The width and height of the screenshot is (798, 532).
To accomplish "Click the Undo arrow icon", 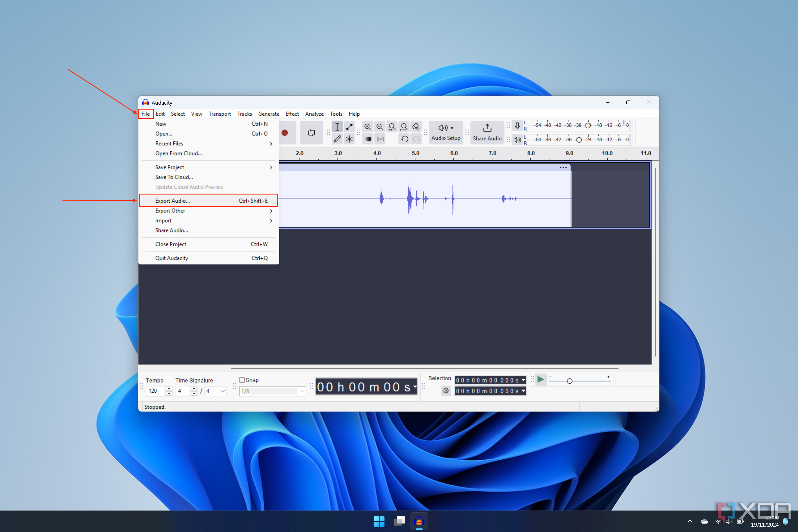I will coord(404,139).
